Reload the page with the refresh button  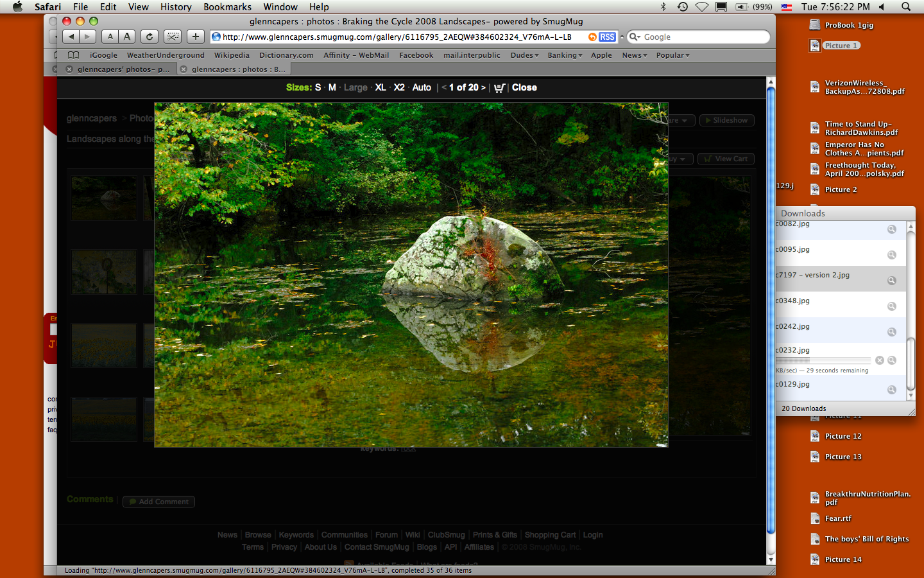(150, 37)
